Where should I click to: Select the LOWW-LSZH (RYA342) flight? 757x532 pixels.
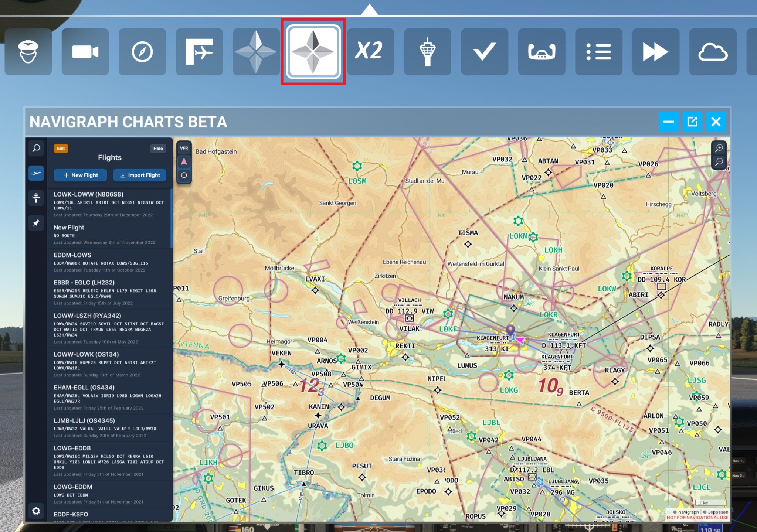click(109, 328)
